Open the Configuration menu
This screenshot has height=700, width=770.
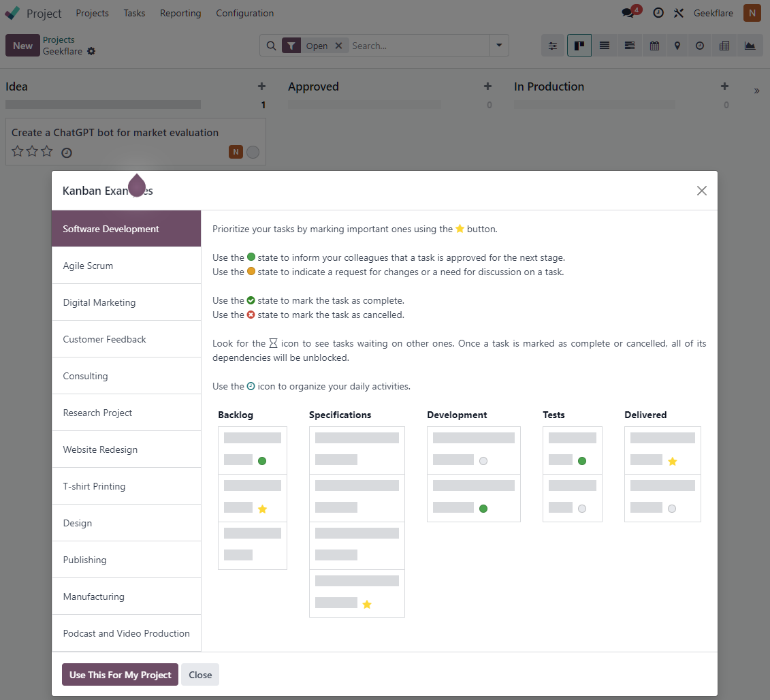coord(244,13)
